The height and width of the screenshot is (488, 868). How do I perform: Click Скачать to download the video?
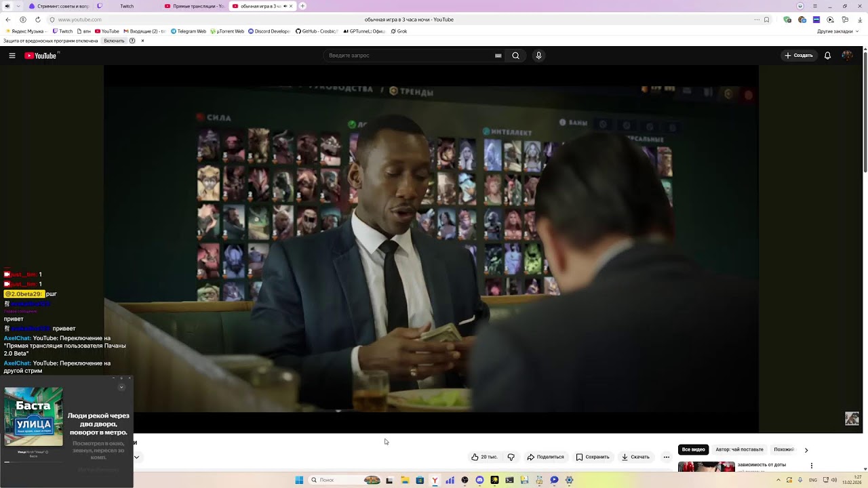click(x=635, y=457)
